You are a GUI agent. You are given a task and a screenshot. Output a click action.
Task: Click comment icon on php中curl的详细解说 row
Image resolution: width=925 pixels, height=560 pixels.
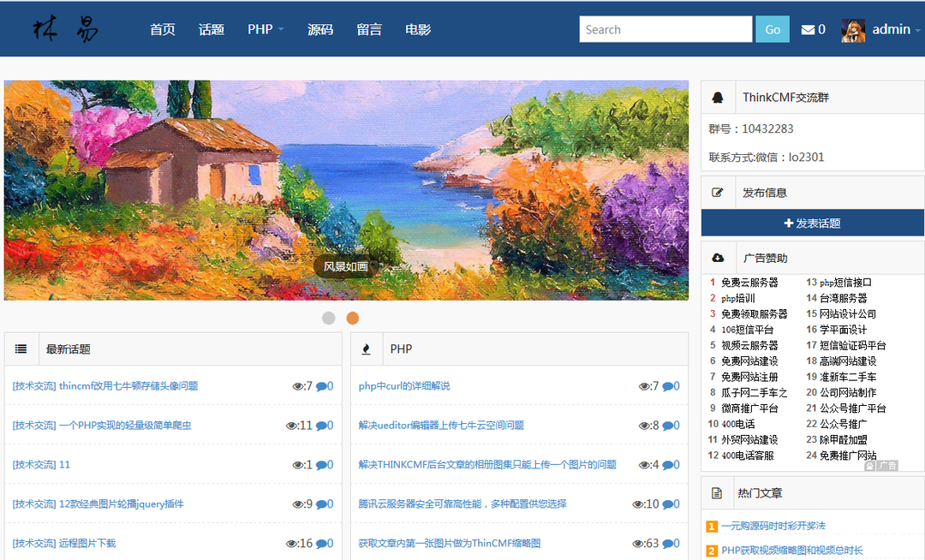pyautogui.click(x=668, y=387)
